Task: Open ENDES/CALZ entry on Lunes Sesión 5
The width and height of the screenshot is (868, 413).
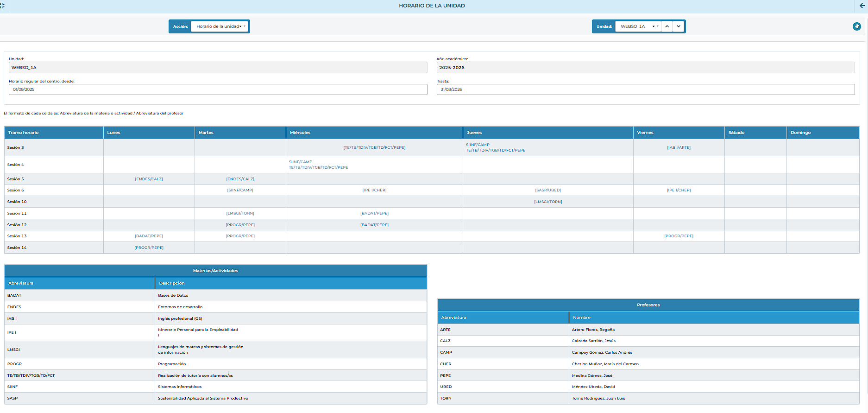Action: click(149, 179)
